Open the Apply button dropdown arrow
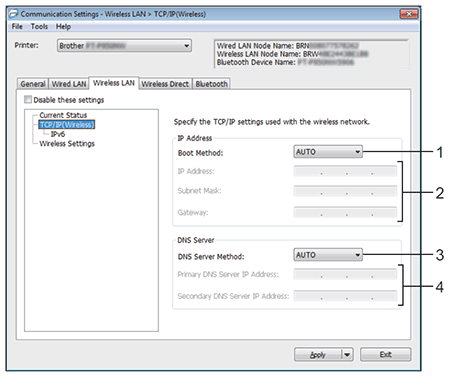The width and height of the screenshot is (450, 388). click(347, 355)
